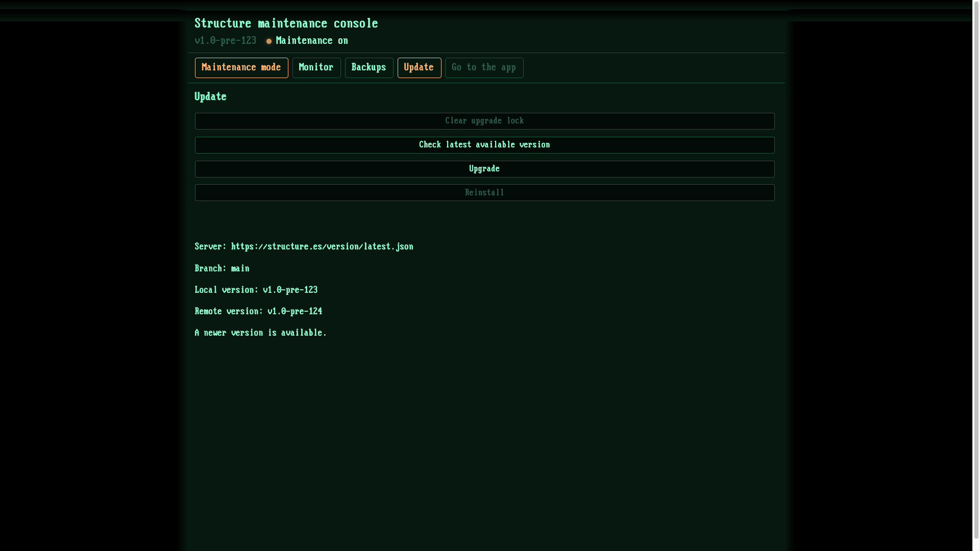Click Check latest available version
Screen dimensions: 980x551
484,145
